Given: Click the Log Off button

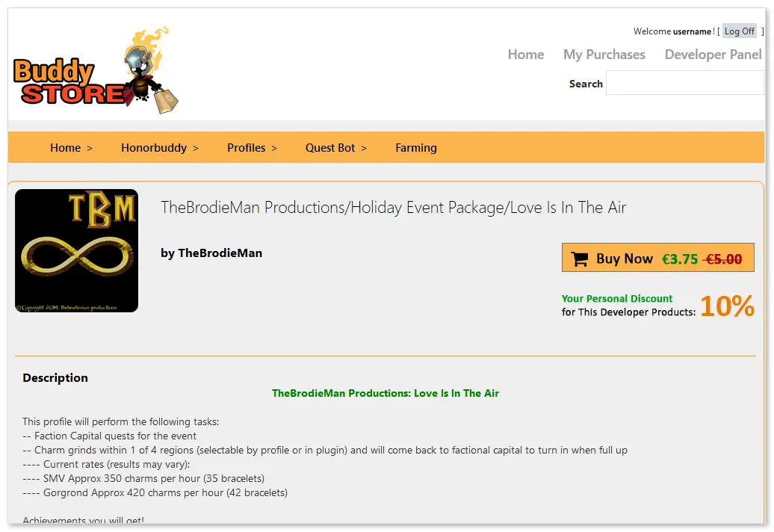Looking at the screenshot, I should coord(740,31).
